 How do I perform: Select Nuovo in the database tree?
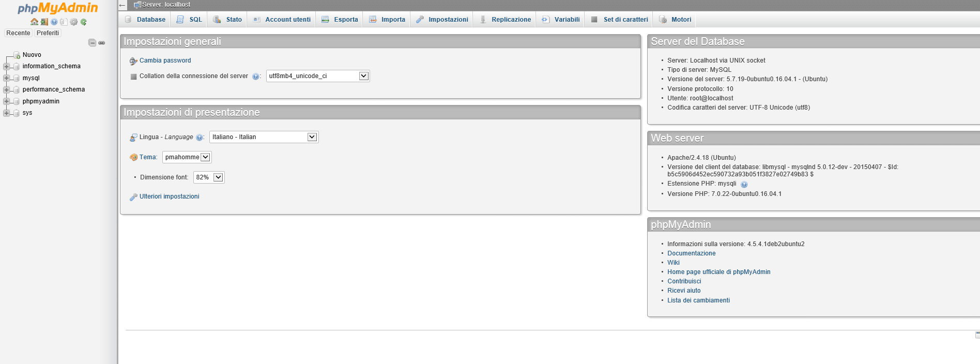coord(32,55)
